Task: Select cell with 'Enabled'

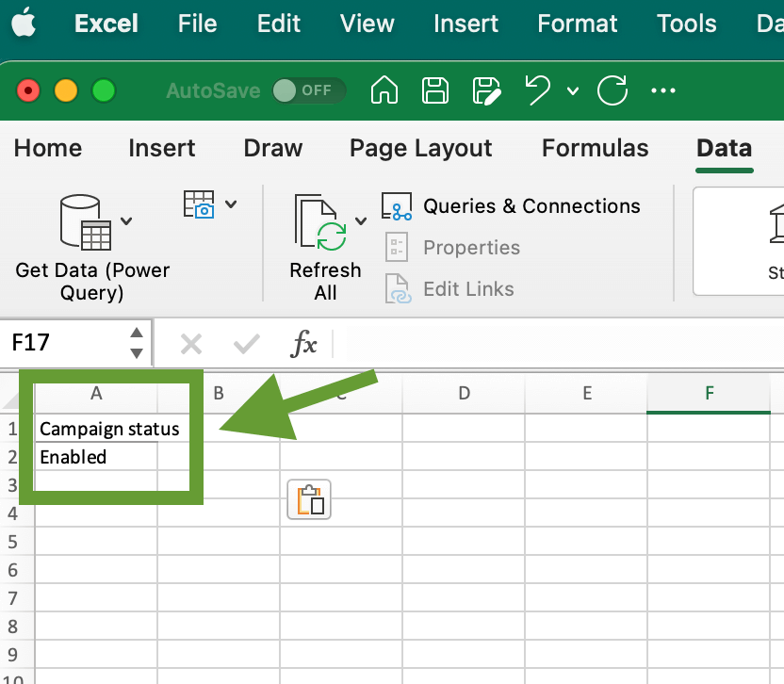Action: [x=96, y=457]
